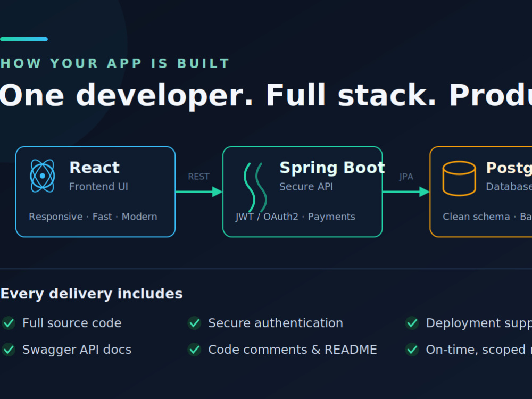Click the Code comments & README item
Screen dimensions: 532x399
(x=293, y=350)
